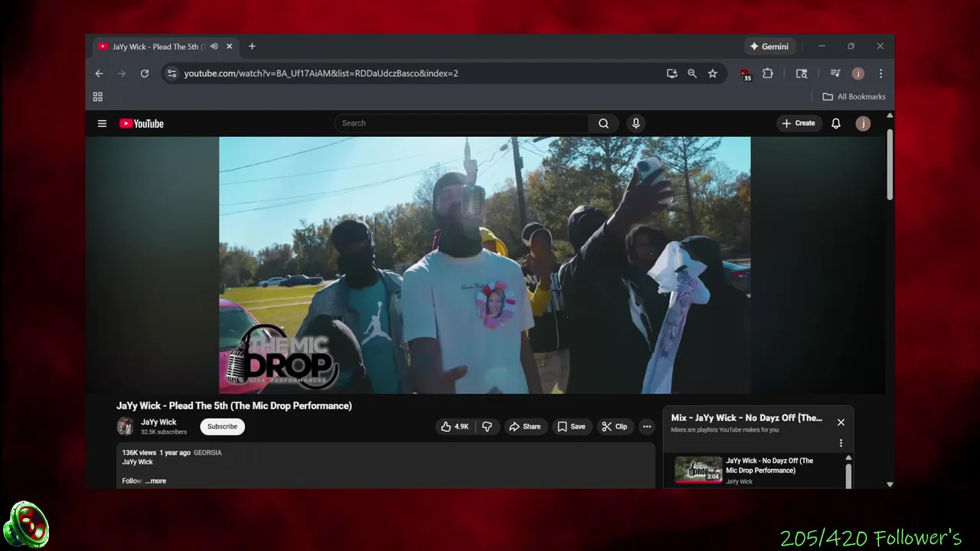Open YouTube account avatar menu
The width and height of the screenshot is (980, 551).
click(863, 123)
